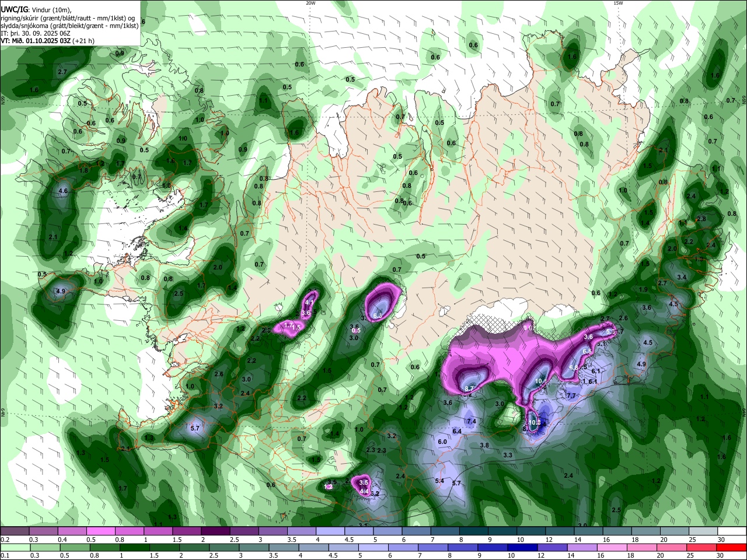The image size is (747, 560).
Task: Select pale pink rain swatch between 16 and 18
Action: [x=612, y=547]
